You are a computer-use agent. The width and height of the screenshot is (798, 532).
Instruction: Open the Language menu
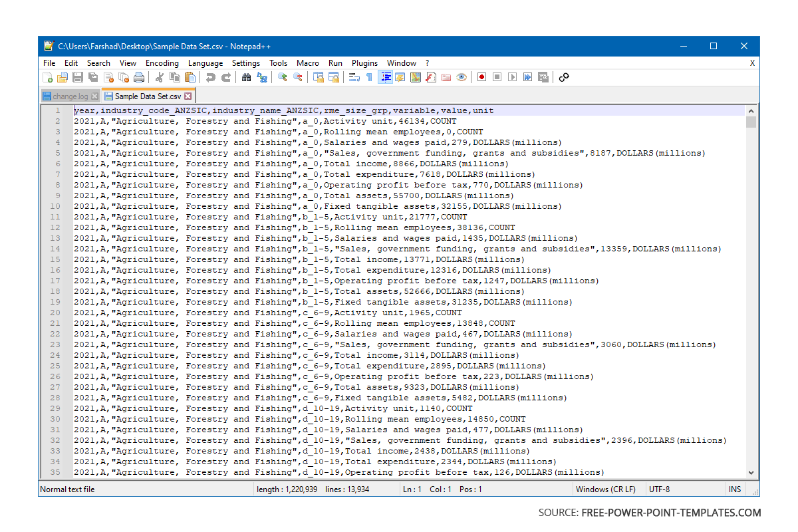205,63
